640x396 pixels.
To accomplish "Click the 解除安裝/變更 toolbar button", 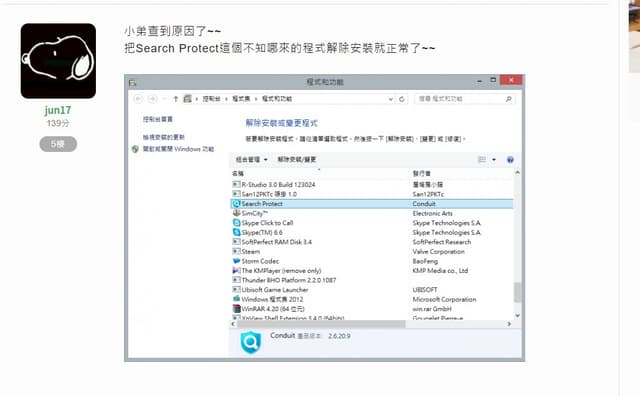I will (297, 159).
